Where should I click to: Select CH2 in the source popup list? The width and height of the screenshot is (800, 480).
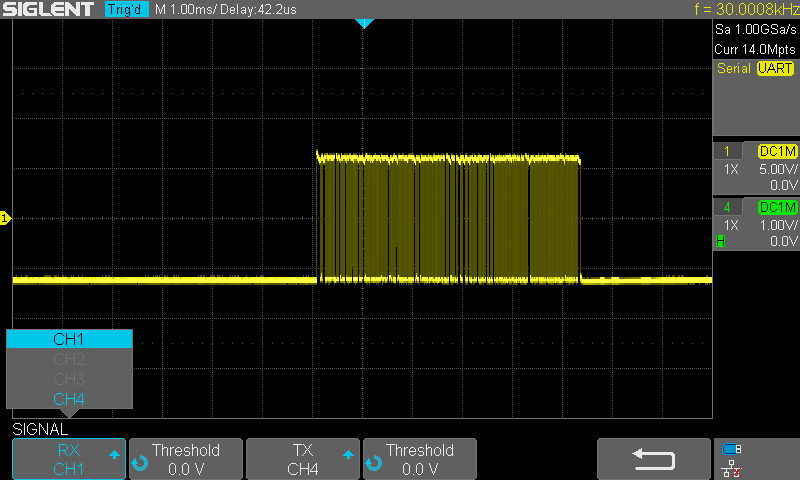coord(69,359)
